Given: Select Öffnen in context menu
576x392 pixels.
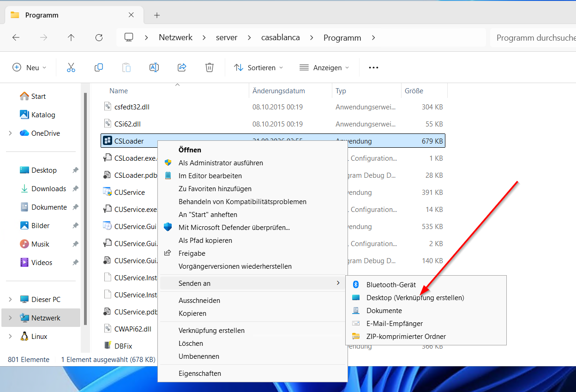Looking at the screenshot, I should (x=252, y=150).
